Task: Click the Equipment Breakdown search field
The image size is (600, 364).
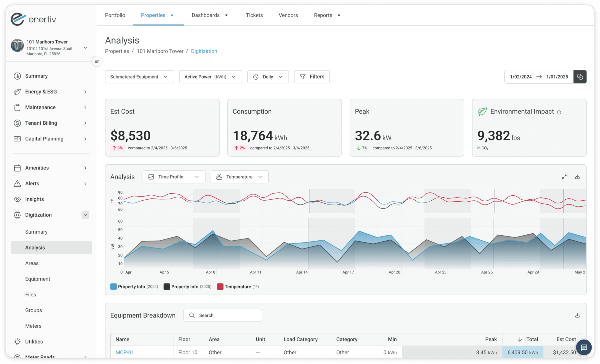Action: pos(222,315)
